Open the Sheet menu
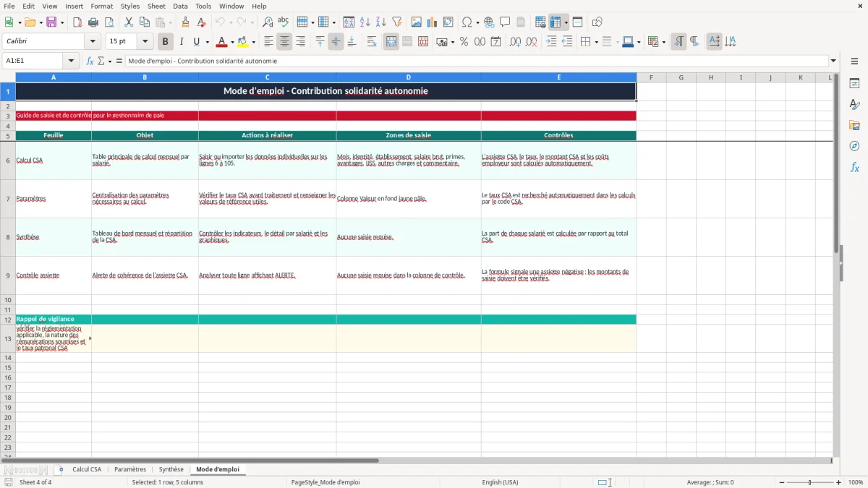 tap(156, 6)
